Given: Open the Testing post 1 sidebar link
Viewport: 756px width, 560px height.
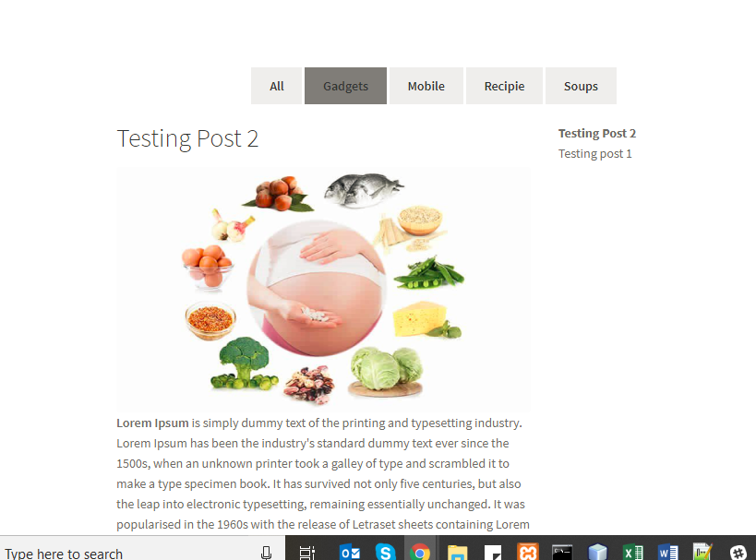Looking at the screenshot, I should pos(595,154).
